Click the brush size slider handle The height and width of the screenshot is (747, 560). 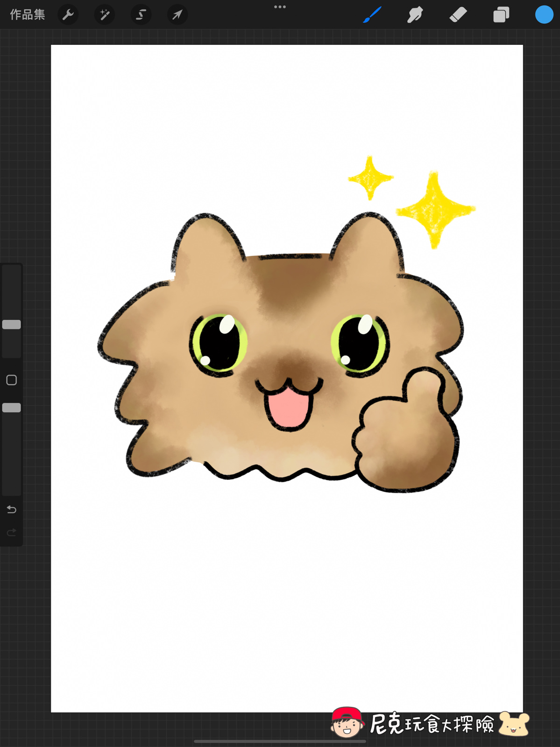tap(12, 324)
